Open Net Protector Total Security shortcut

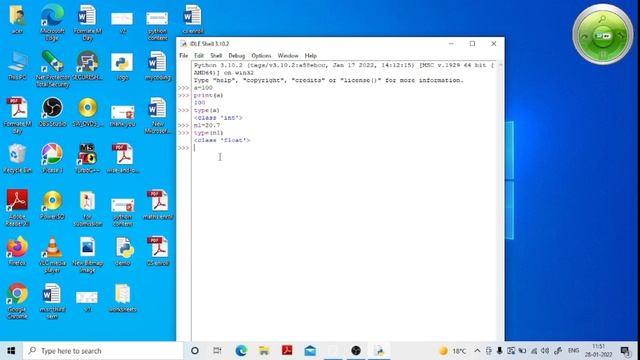[x=52, y=69]
